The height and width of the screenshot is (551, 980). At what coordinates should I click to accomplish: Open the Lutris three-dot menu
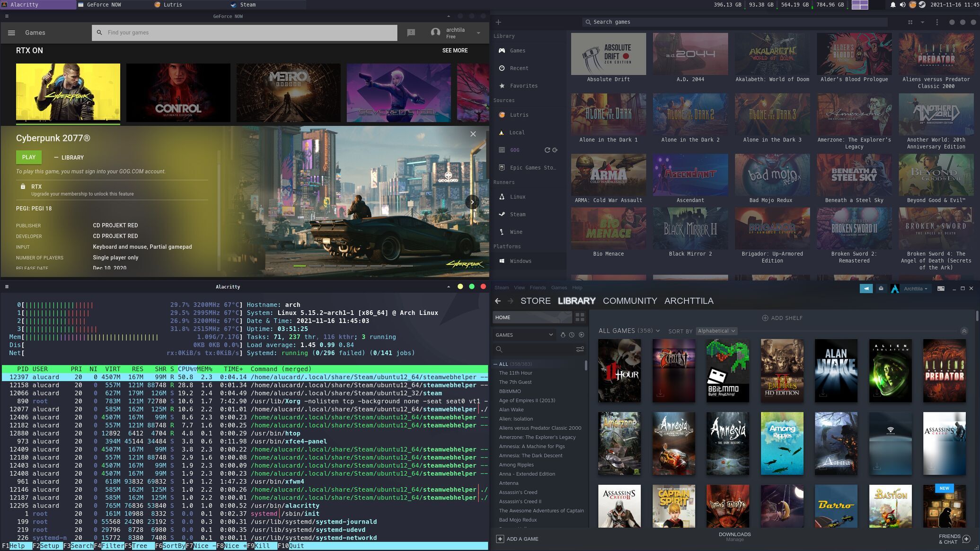(937, 22)
